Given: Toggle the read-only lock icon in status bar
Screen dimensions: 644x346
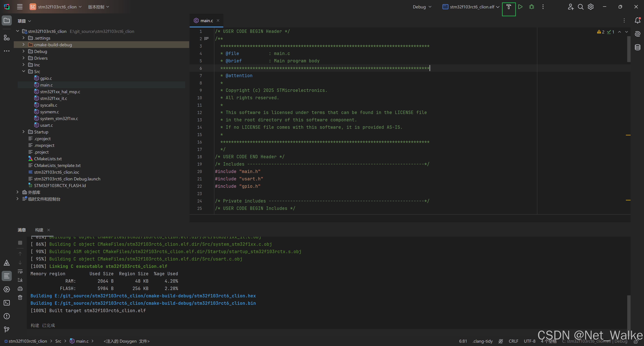Looking at the screenshot, I should click(x=636, y=341).
